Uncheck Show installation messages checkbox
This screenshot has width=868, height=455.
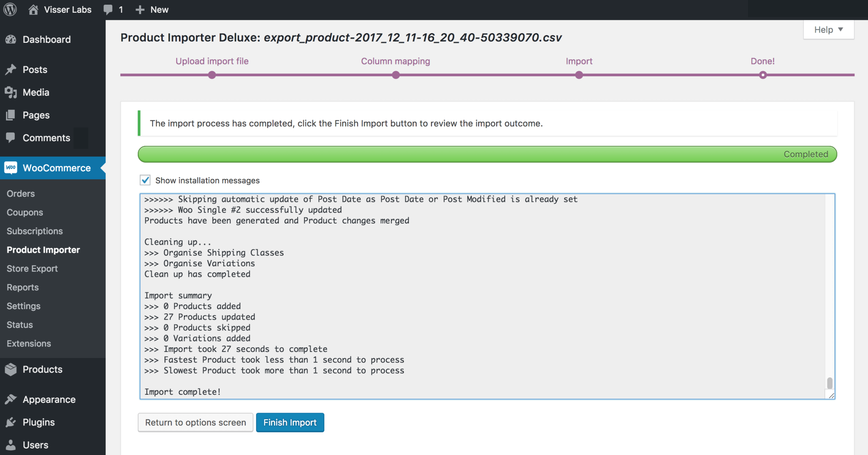(145, 180)
